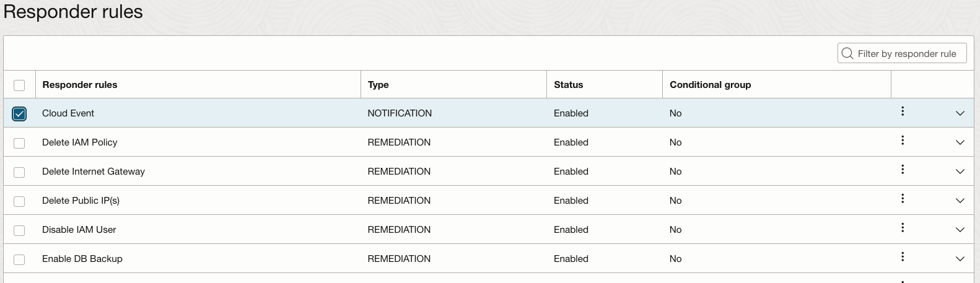Click the Status column header
Viewport: 980px width, 283px height.
click(568, 85)
